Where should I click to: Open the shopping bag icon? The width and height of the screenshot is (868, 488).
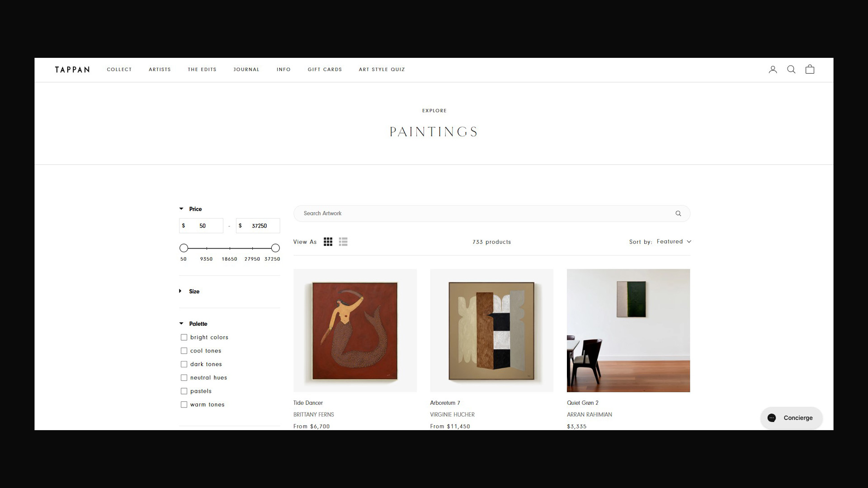(x=810, y=69)
